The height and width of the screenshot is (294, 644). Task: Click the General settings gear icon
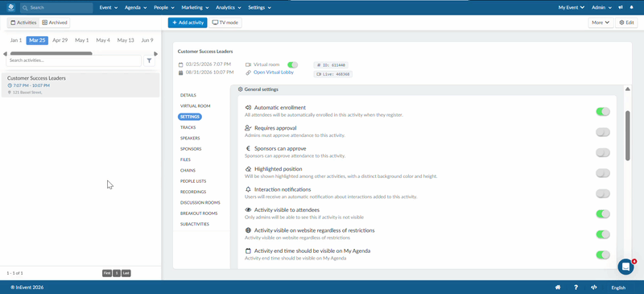pyautogui.click(x=240, y=89)
